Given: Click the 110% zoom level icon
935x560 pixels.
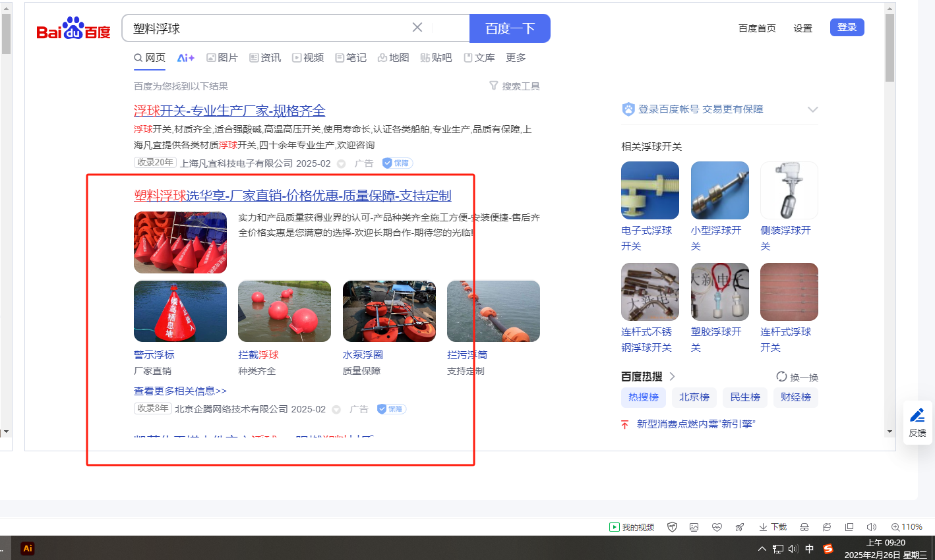Looking at the screenshot, I should (907, 527).
